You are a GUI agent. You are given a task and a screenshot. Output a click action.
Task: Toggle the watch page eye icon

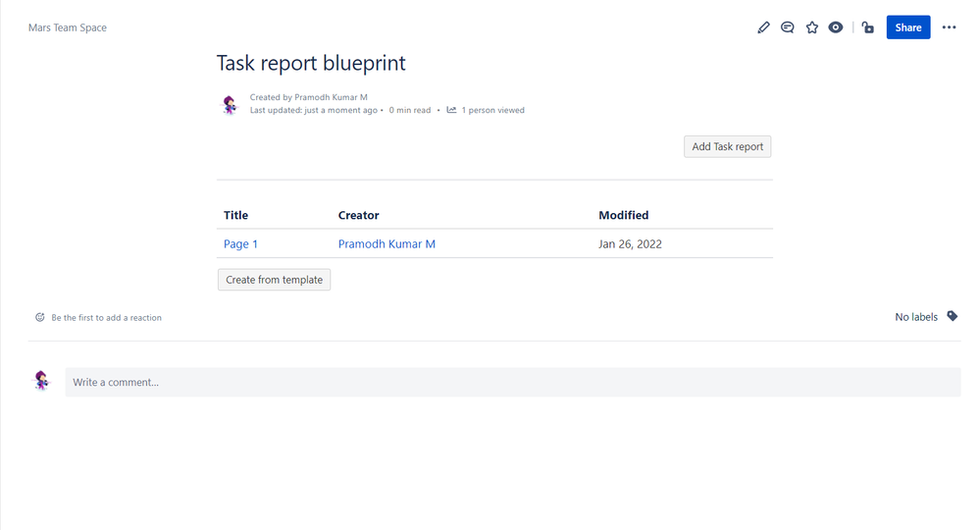click(x=836, y=27)
